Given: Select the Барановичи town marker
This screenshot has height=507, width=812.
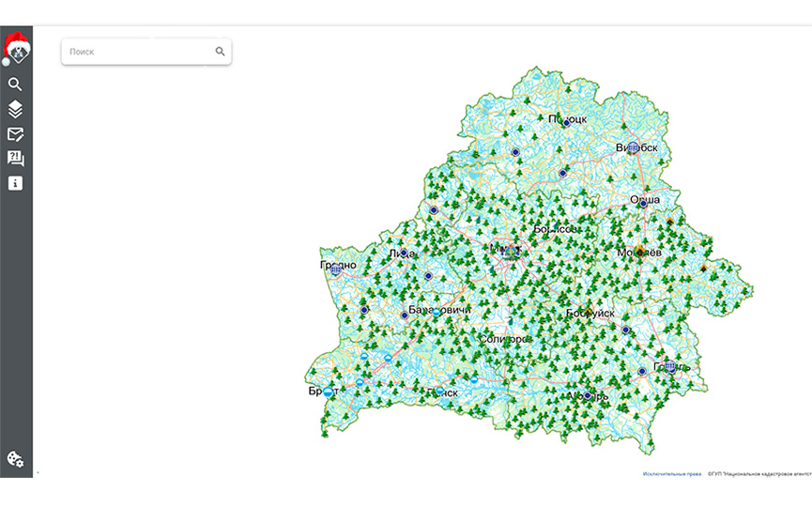Looking at the screenshot, I should pyautogui.click(x=405, y=315).
